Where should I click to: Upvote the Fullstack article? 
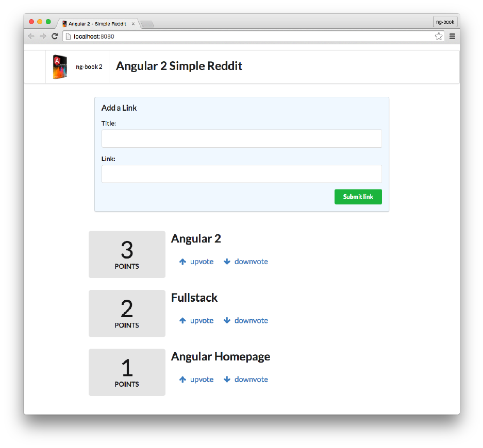(196, 320)
